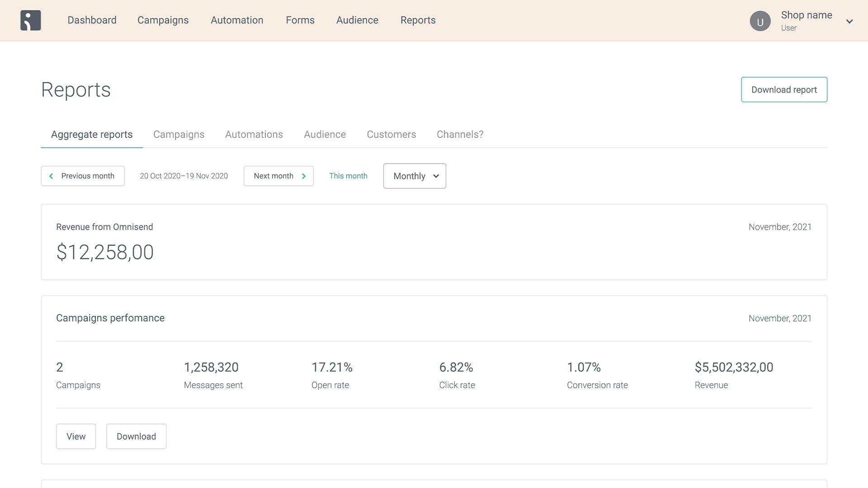Viewport: 868px width, 488px height.
Task: Click the $12,258,00 revenue value
Action: tap(105, 252)
